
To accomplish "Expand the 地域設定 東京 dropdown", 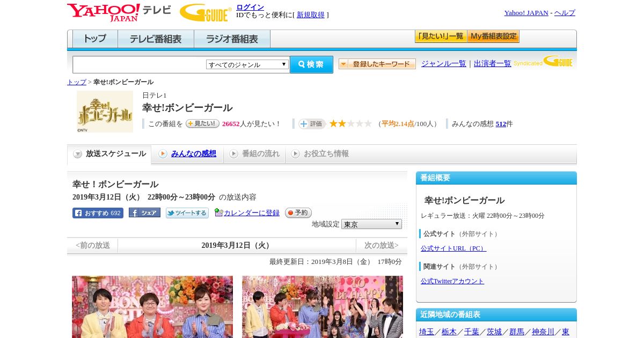I will point(371,224).
